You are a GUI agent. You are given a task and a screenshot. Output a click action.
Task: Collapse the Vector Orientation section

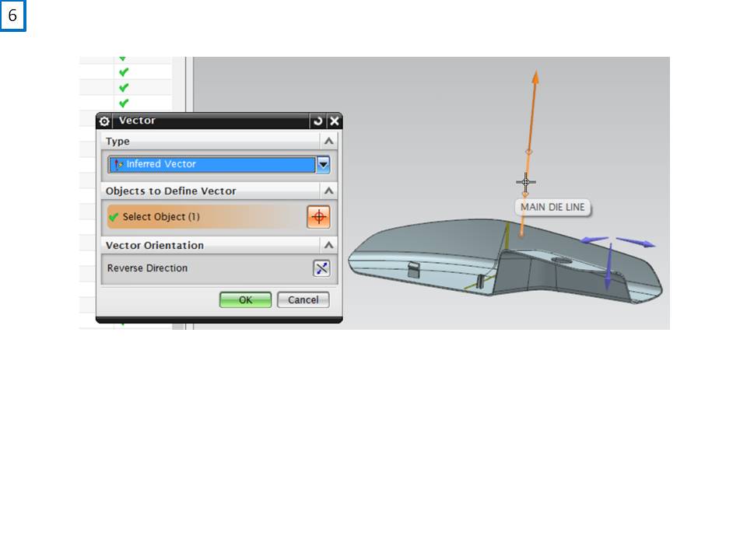click(x=328, y=245)
